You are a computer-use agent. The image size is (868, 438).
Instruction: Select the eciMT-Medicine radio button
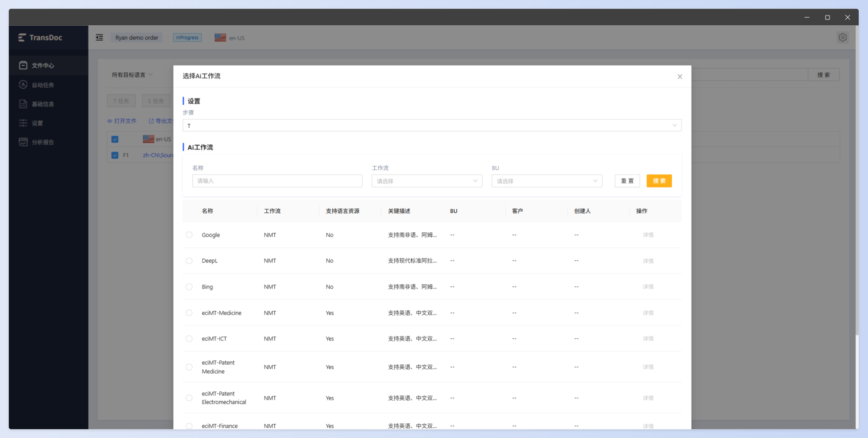click(x=189, y=313)
